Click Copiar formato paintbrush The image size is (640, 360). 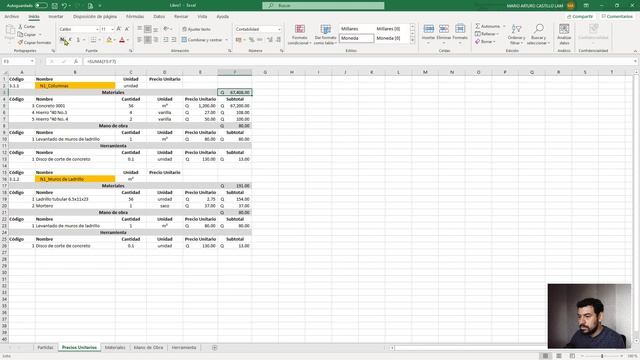[x=34, y=42]
